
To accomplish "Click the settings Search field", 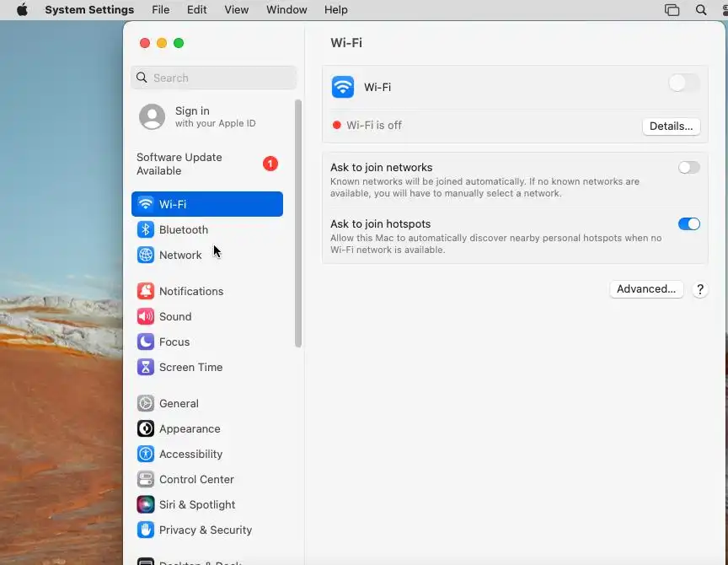I will (213, 78).
